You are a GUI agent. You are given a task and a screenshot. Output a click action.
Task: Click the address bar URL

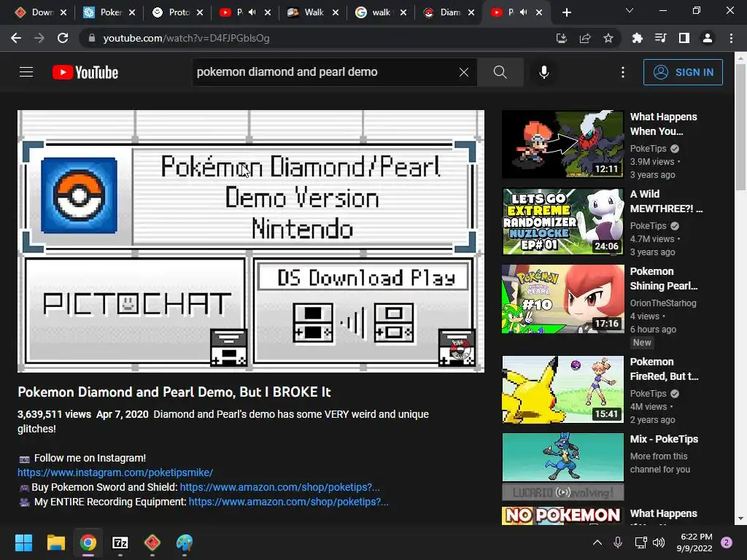(186, 38)
